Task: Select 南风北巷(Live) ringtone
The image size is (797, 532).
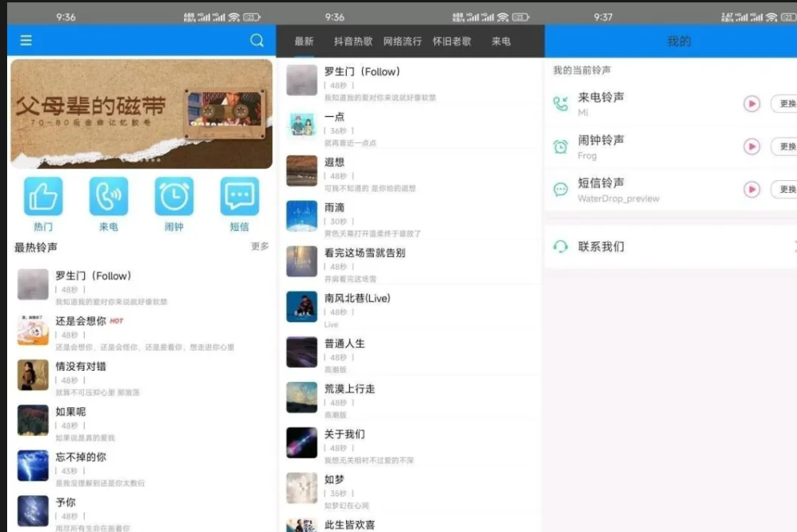Action: tap(410, 307)
